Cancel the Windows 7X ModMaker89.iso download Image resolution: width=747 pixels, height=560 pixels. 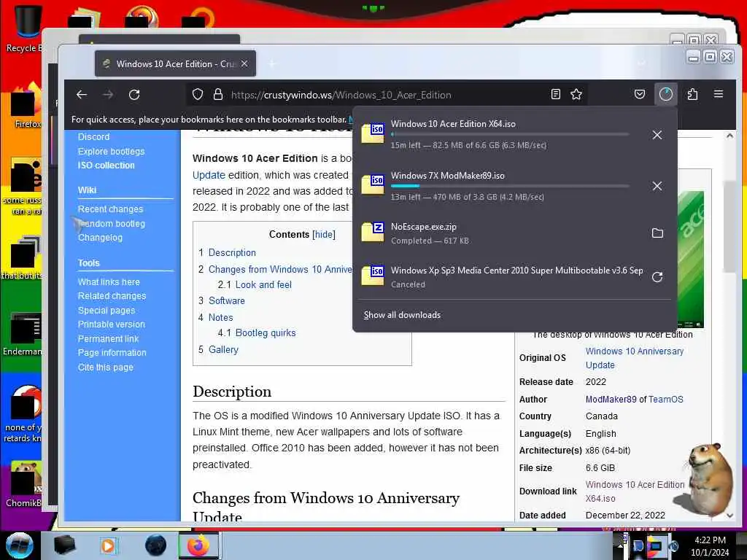click(657, 186)
